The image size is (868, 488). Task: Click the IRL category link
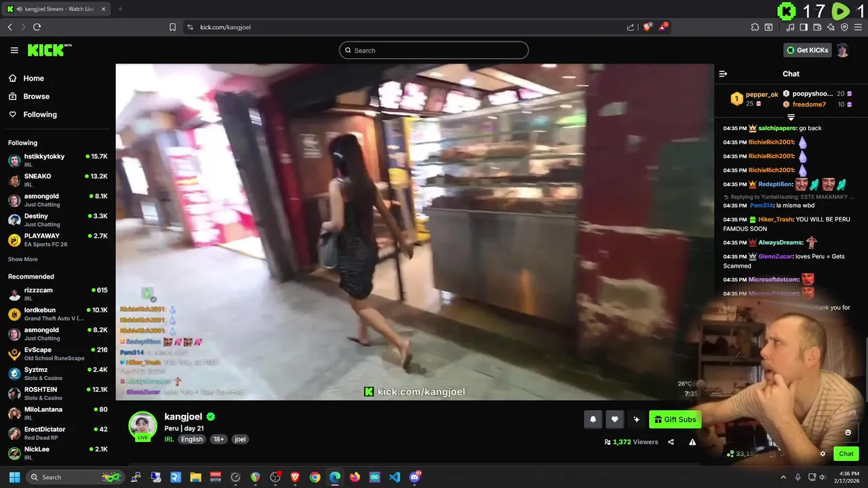pyautogui.click(x=169, y=439)
